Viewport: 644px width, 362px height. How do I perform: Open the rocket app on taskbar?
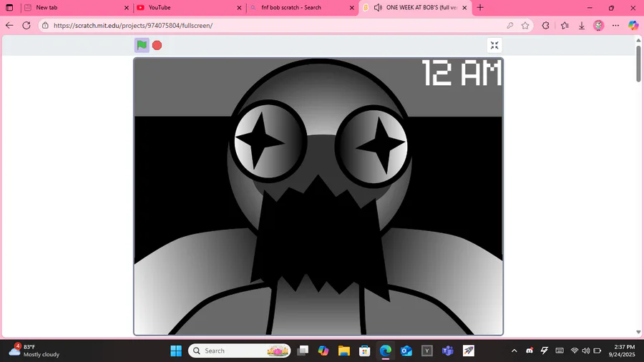click(x=469, y=351)
